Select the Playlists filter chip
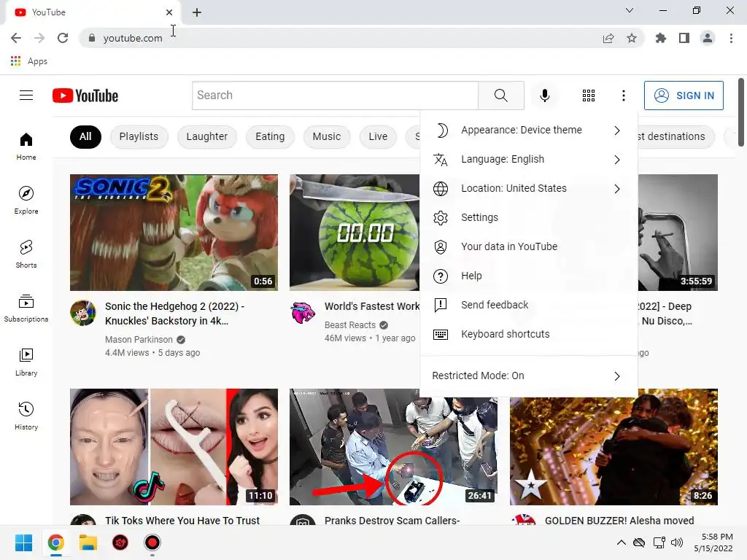Screen dimensions: 747x560 click(x=139, y=136)
